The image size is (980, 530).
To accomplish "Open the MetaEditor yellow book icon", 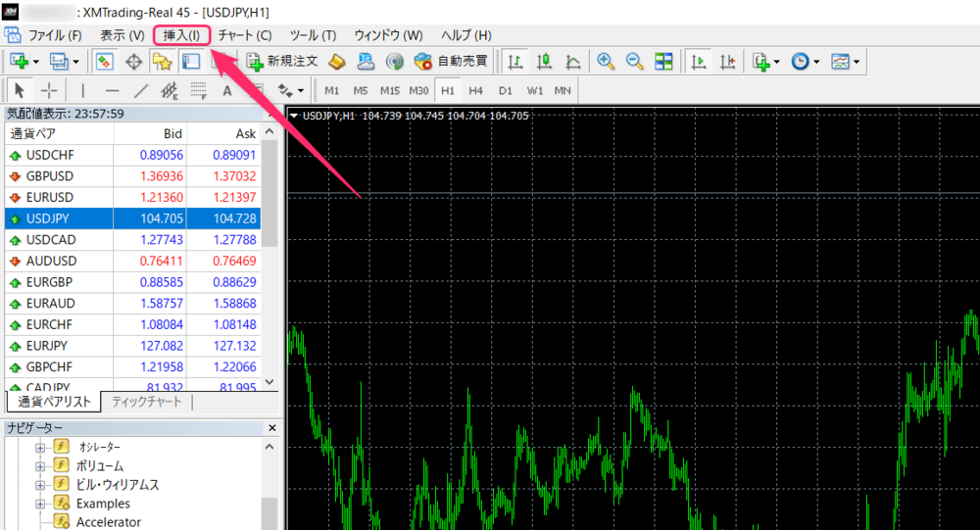I will (337, 62).
